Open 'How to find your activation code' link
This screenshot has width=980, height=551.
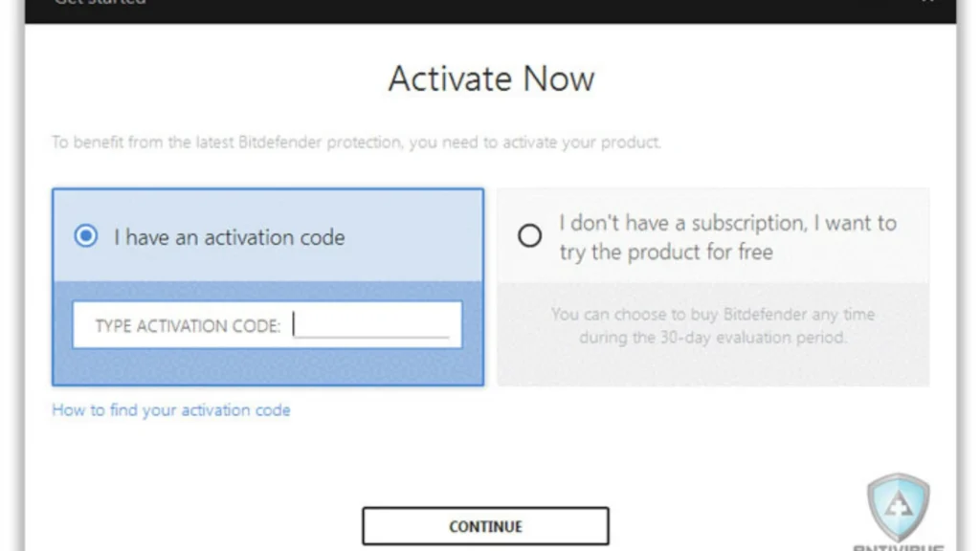tap(170, 409)
